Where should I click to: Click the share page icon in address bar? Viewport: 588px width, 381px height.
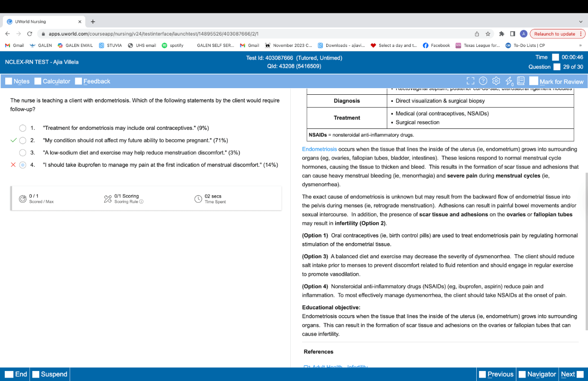477,34
